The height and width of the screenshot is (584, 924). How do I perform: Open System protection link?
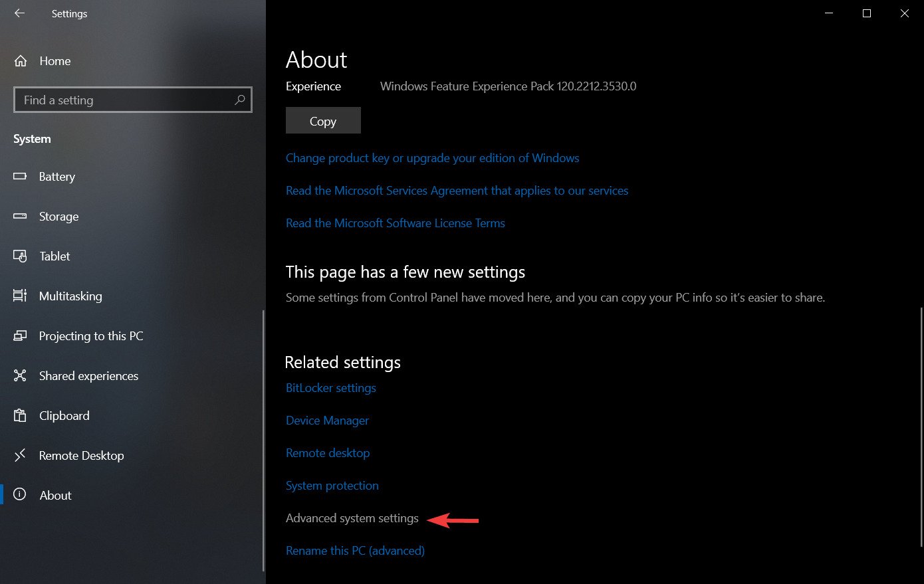[332, 486]
